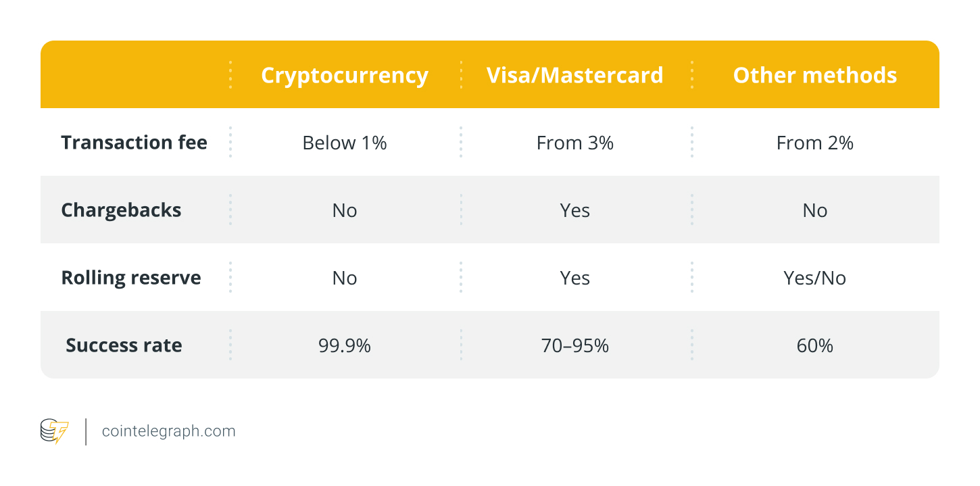Click the Cointelegraph coin logo icon
This screenshot has height=486, width=980.
(55, 431)
